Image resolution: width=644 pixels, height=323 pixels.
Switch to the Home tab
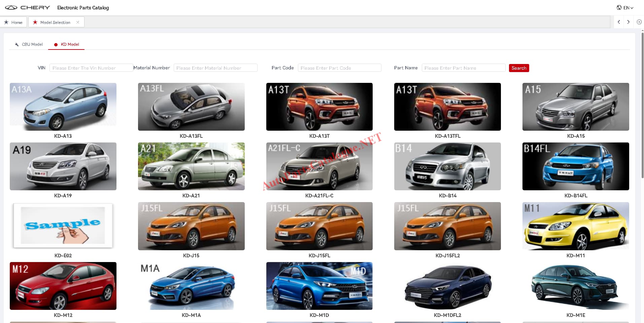tap(13, 22)
